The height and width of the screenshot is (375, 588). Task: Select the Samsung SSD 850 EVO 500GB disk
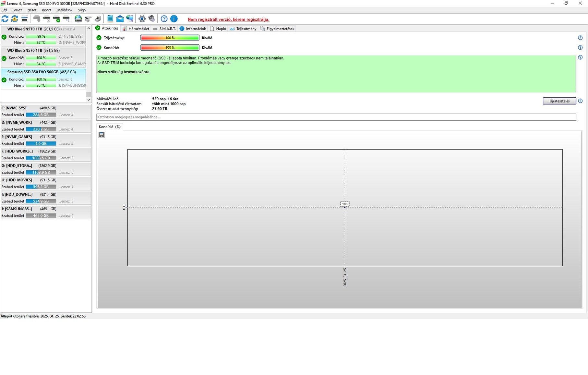tap(43, 79)
